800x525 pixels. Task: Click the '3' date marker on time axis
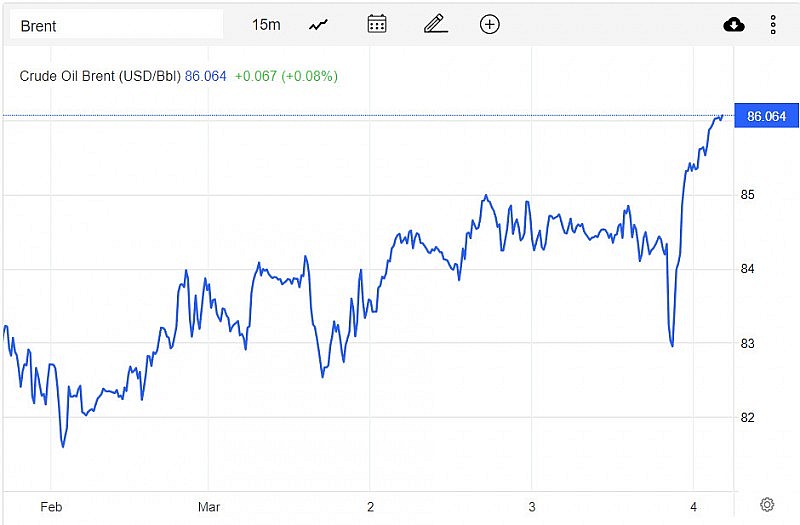[532, 506]
